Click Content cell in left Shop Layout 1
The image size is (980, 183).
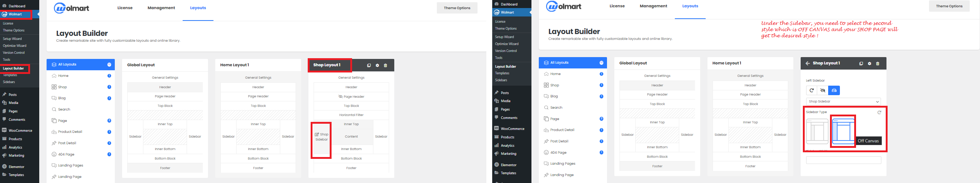click(351, 137)
